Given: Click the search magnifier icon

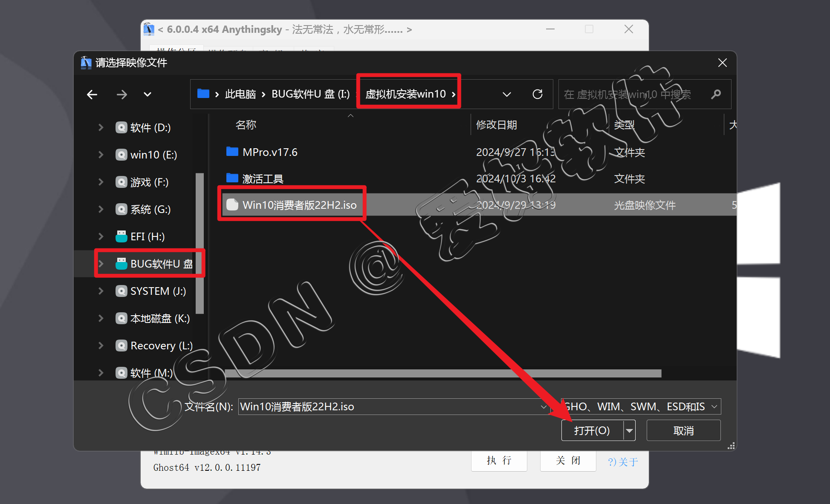Looking at the screenshot, I should click(x=716, y=94).
